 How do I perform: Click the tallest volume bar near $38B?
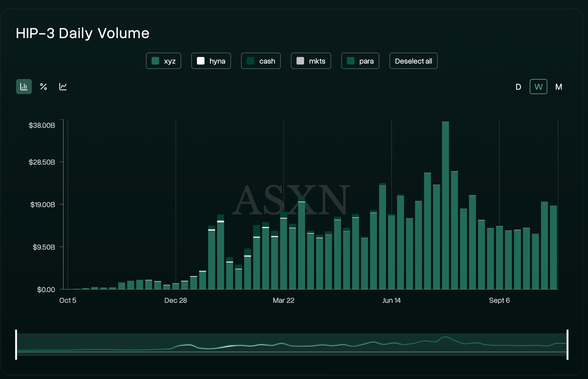tap(446, 205)
